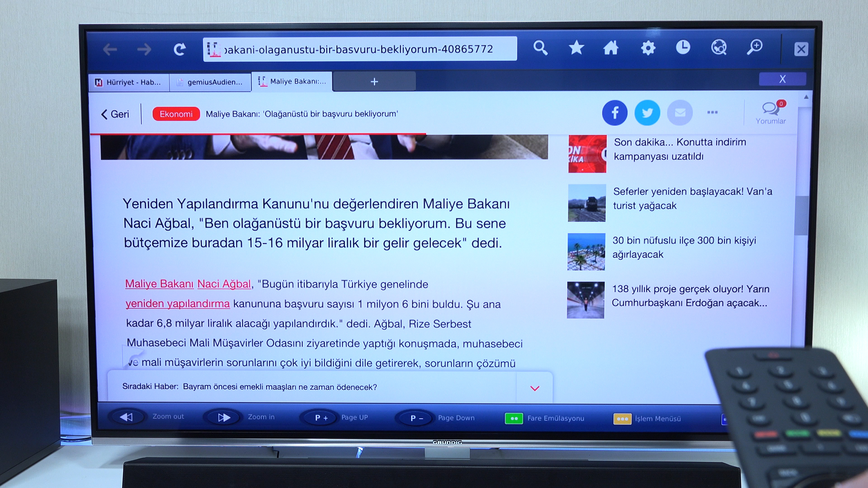868x488 pixels.
Task: Open the Naci Ağbal link
Action: [x=224, y=284]
